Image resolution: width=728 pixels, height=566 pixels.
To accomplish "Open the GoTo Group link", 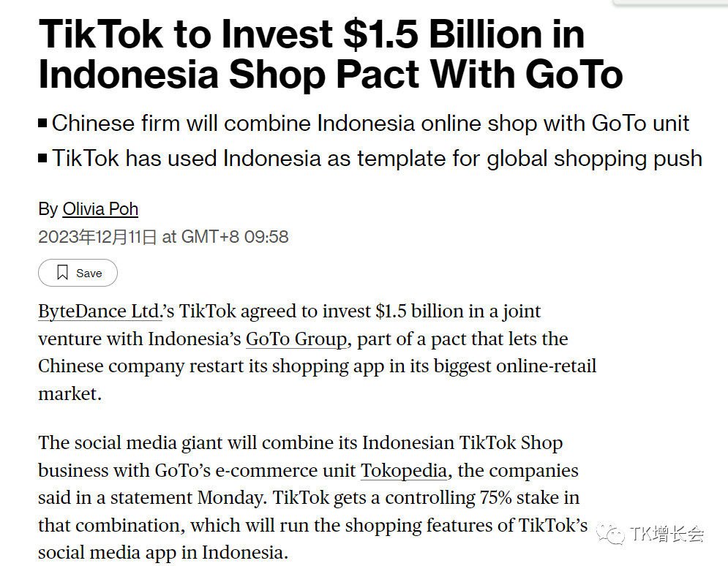I will pos(296,339).
